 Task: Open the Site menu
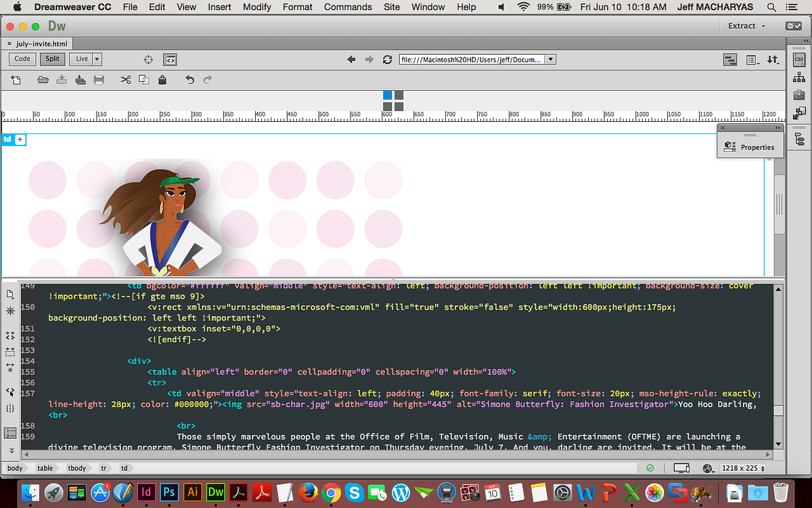[x=392, y=7]
